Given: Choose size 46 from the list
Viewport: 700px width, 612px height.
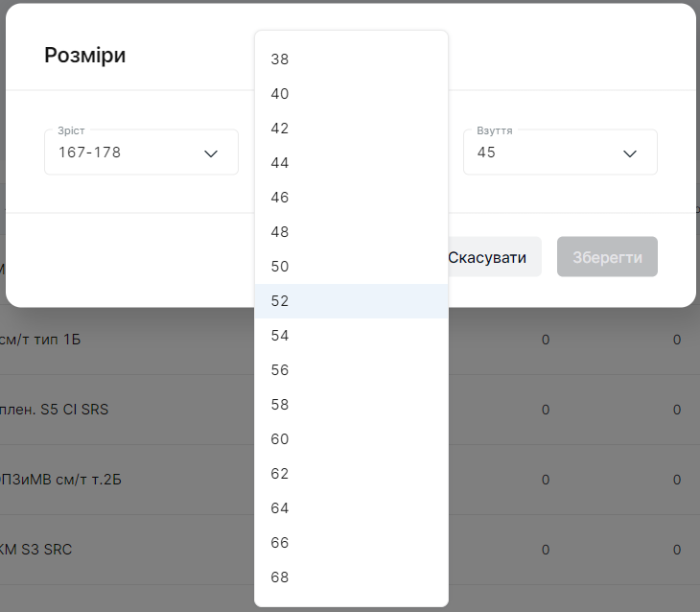Looking at the screenshot, I should click(x=351, y=198).
